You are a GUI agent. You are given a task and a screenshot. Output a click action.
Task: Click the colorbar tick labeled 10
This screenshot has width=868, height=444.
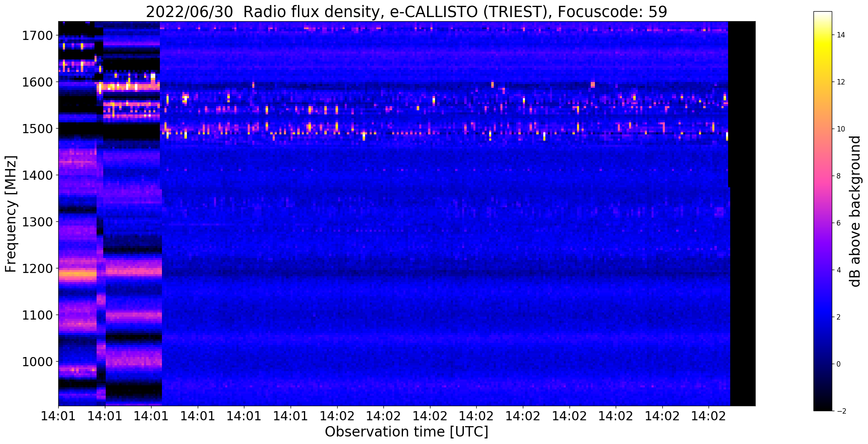841,129
